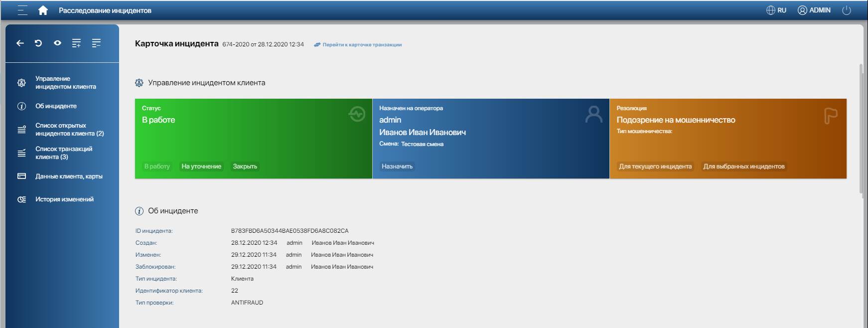Click list icon for открытых инцидентов sidebar item
Screen dimensions: 868x328
[21, 130]
